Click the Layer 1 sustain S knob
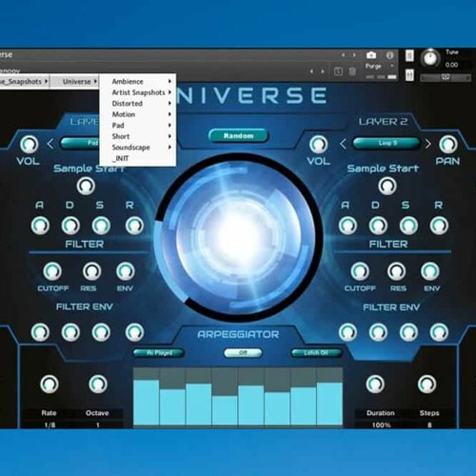 (101, 226)
